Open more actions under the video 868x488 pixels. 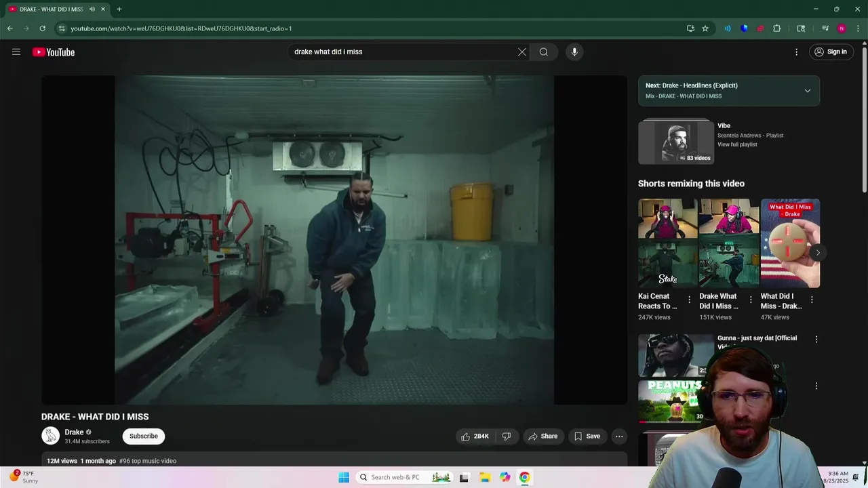[x=619, y=436]
